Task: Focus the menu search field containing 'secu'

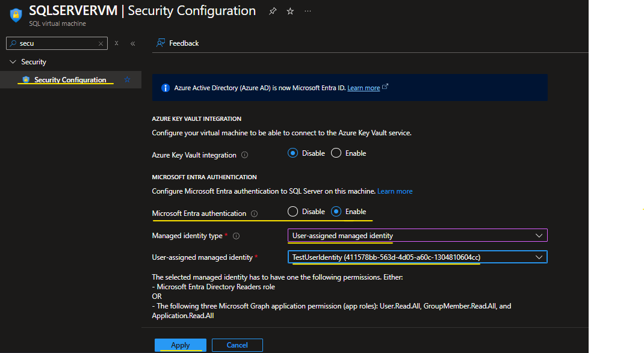Action: tap(57, 43)
